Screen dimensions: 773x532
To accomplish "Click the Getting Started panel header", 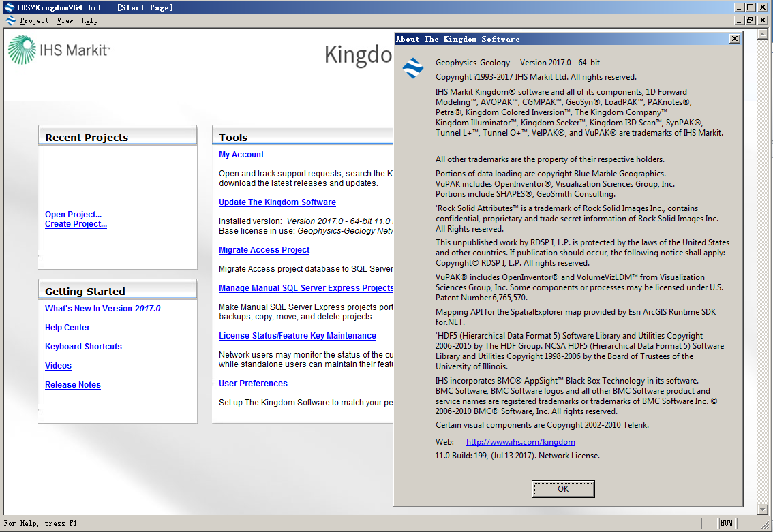I will [x=117, y=290].
